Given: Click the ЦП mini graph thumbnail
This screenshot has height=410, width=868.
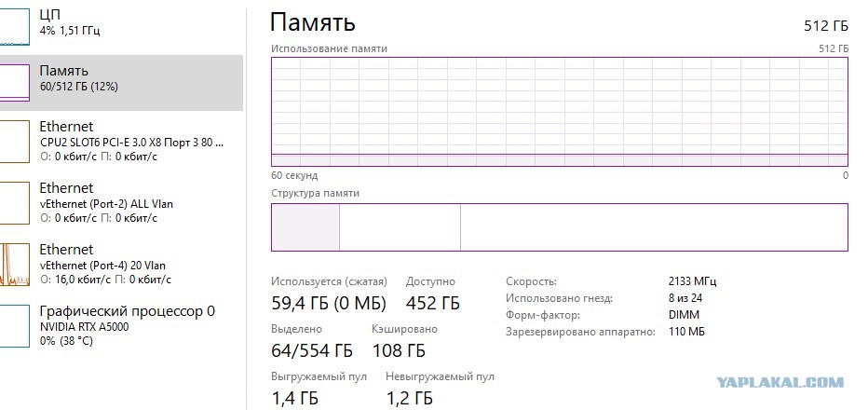Looking at the screenshot, I should [14, 27].
